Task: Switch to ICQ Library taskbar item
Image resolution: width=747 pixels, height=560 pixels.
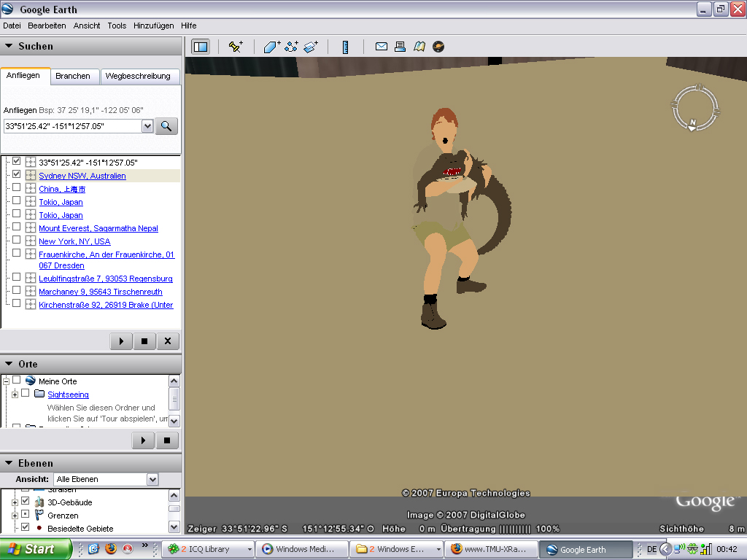Action: tap(208, 549)
